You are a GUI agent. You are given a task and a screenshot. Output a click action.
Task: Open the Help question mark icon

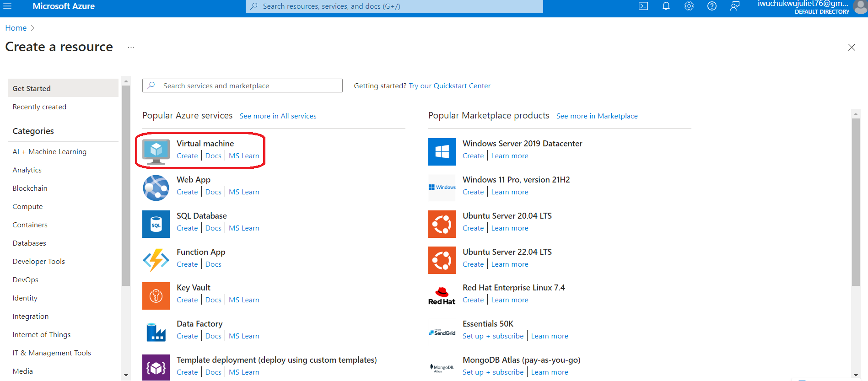pyautogui.click(x=712, y=6)
